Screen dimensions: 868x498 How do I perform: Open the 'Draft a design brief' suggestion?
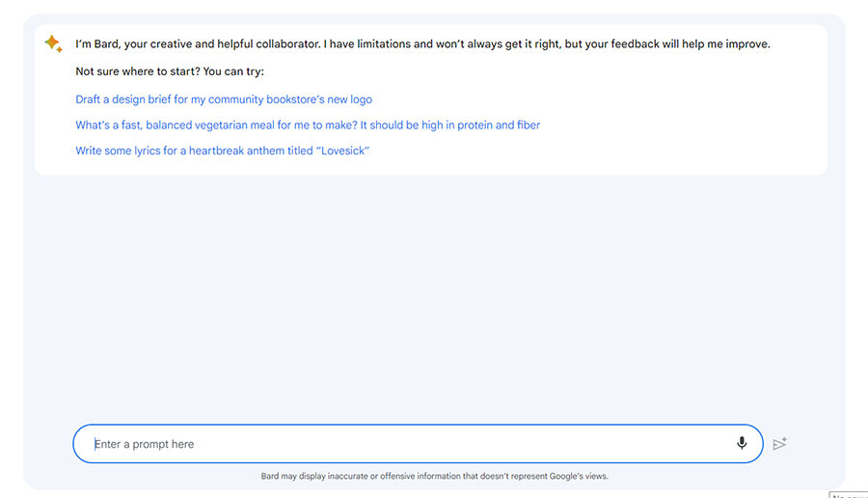224,99
